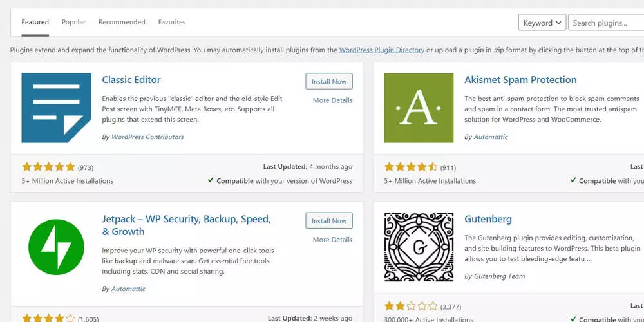Click 'Last Updated: 4 months ago' text
This screenshot has height=322, width=644.
[x=308, y=167]
